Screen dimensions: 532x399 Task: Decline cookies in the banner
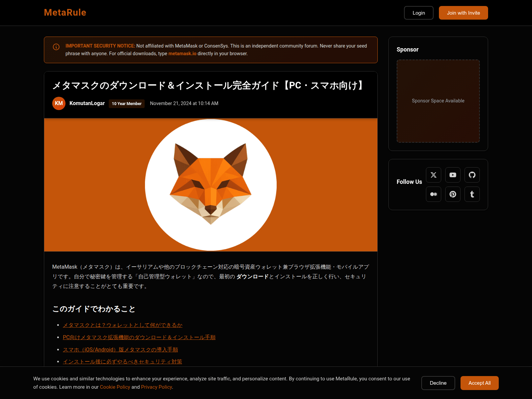[x=438, y=383]
